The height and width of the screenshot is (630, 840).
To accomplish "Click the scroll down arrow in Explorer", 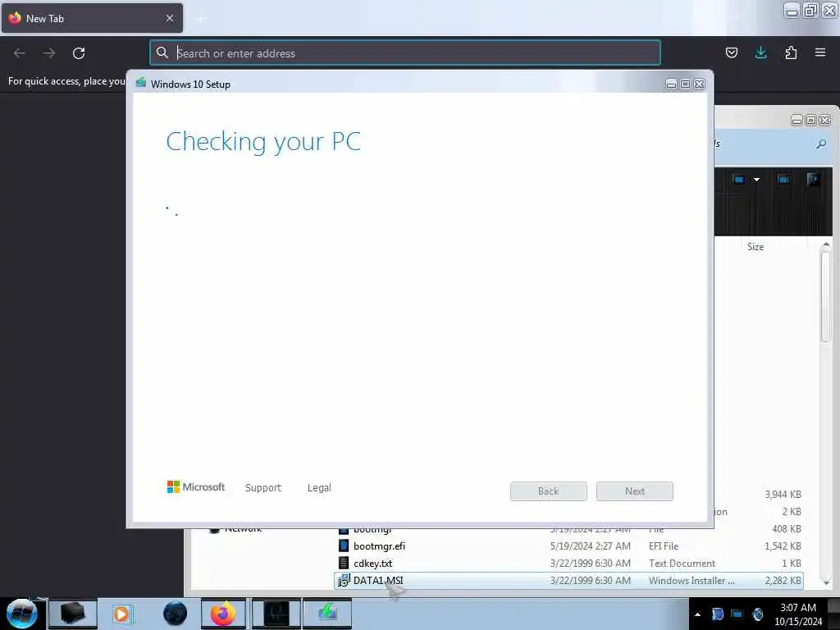I will (x=826, y=582).
